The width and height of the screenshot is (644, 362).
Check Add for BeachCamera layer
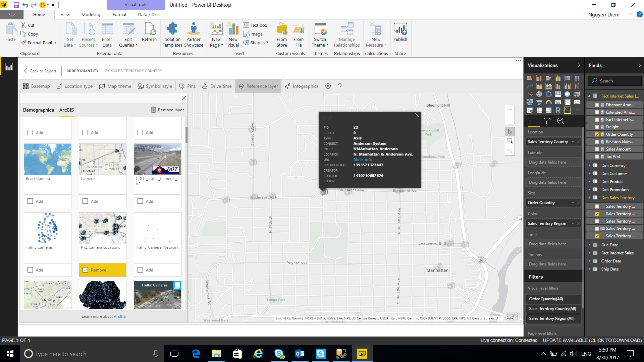pyautogui.click(x=30, y=201)
